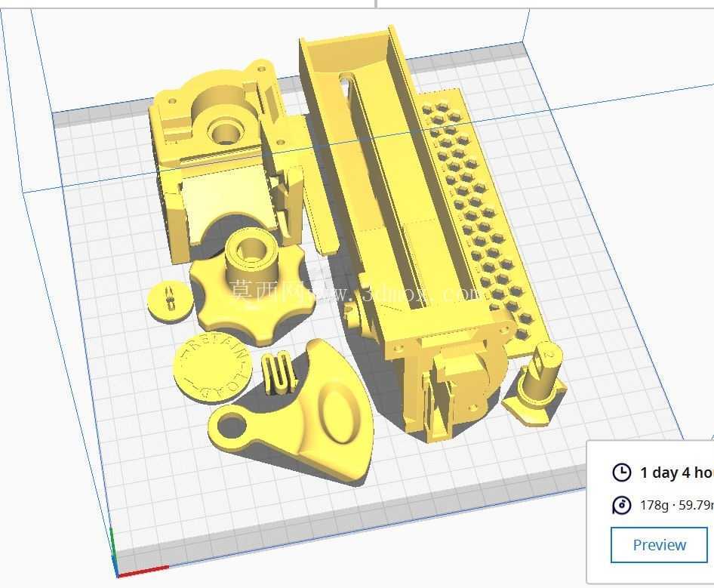Select the small spindle pin model
The image size is (714, 588).
point(535,385)
